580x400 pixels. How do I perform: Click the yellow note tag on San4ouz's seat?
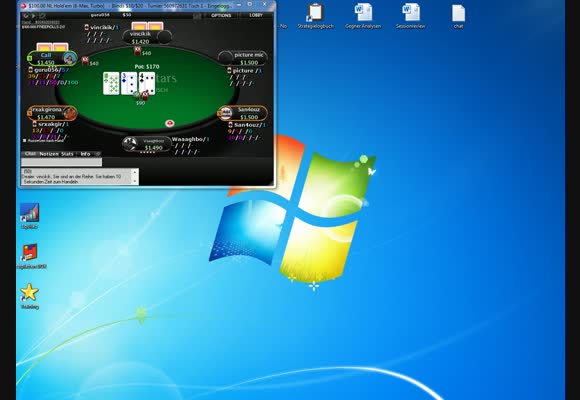[x=220, y=113]
